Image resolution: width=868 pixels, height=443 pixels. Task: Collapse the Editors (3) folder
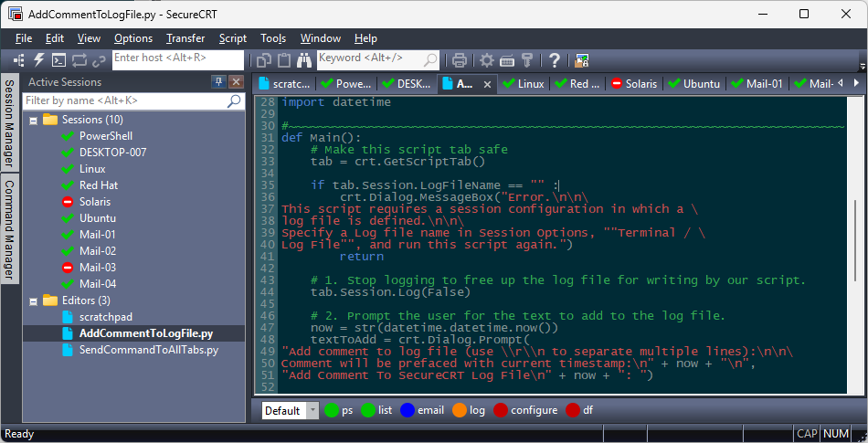click(x=34, y=301)
